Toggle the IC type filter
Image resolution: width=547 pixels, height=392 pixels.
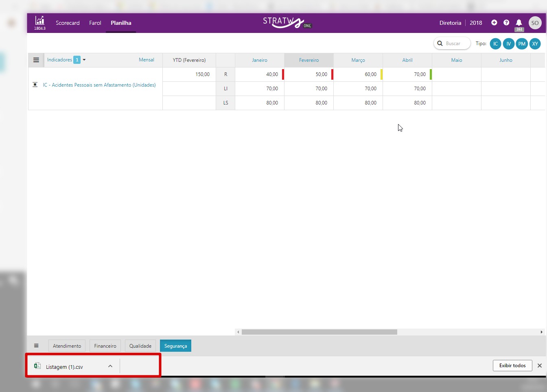(x=495, y=44)
